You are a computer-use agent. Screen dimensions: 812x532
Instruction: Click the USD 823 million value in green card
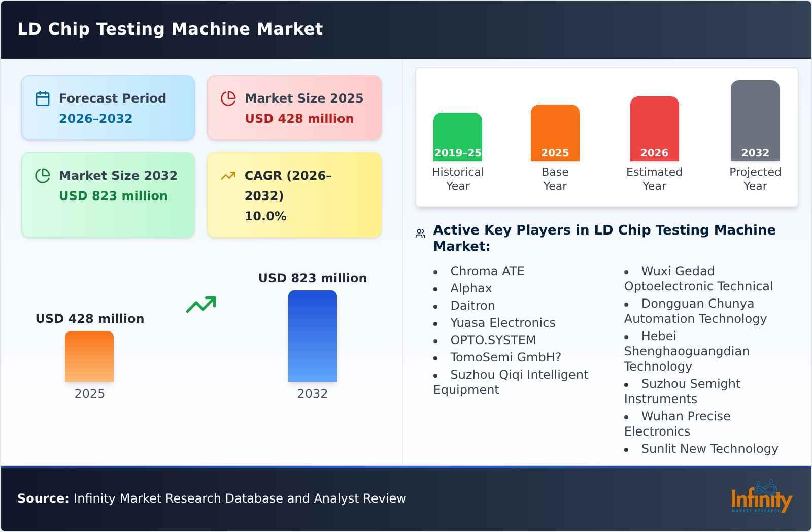click(x=113, y=195)
